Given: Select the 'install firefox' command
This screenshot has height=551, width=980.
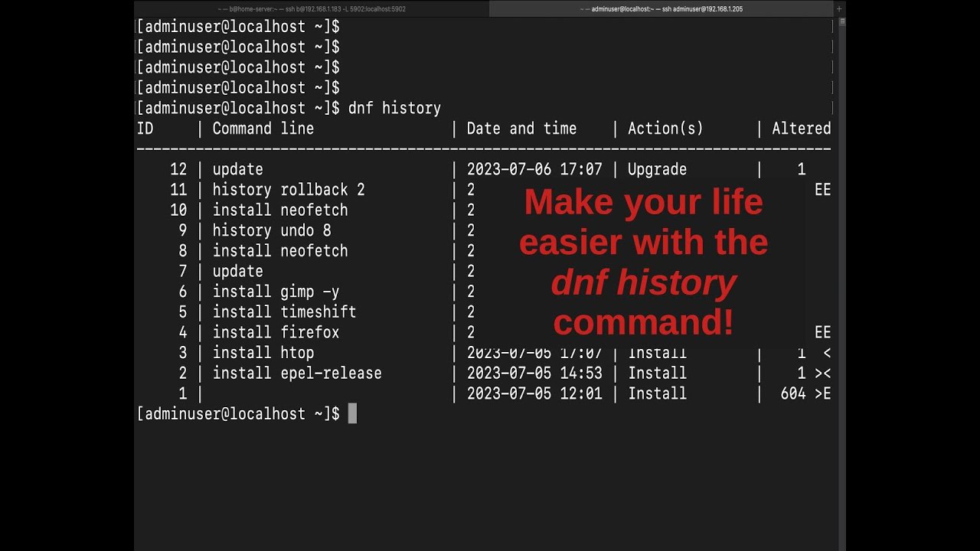Looking at the screenshot, I should pos(276,332).
